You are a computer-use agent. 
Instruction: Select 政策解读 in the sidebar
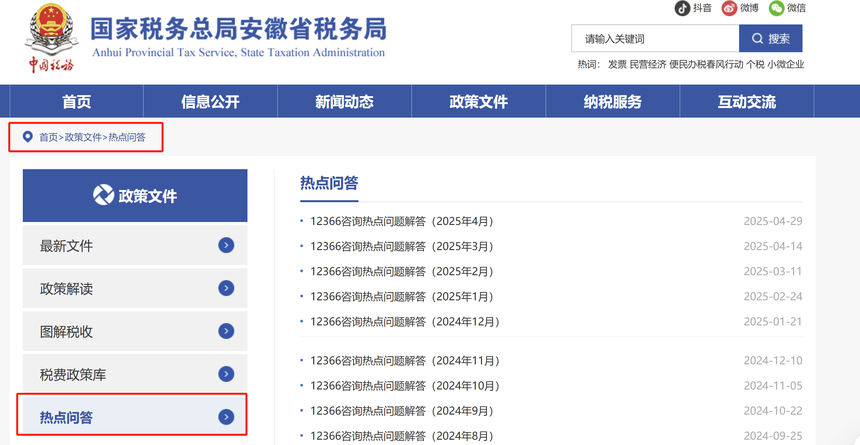click(135, 288)
